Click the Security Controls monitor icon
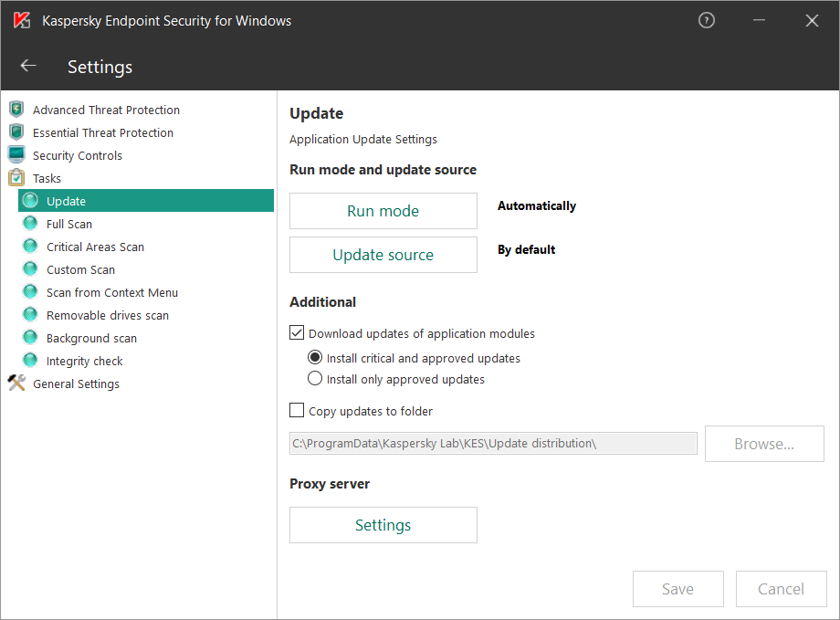Screen dimensions: 840x620 16,155
